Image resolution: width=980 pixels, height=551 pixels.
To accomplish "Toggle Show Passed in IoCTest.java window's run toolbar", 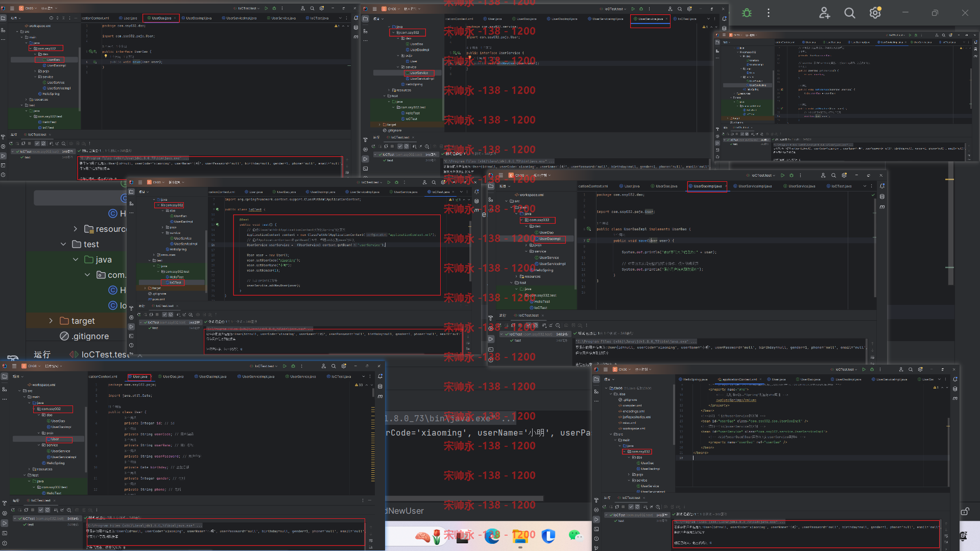I will point(164,315).
